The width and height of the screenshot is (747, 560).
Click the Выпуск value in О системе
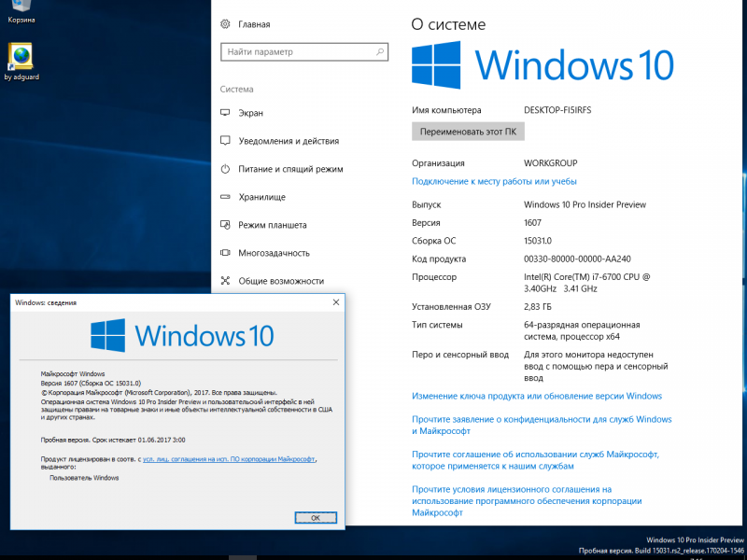585,204
